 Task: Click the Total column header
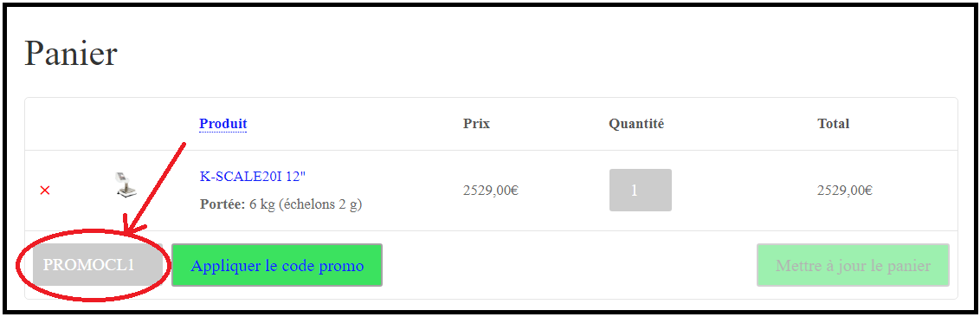(x=833, y=124)
